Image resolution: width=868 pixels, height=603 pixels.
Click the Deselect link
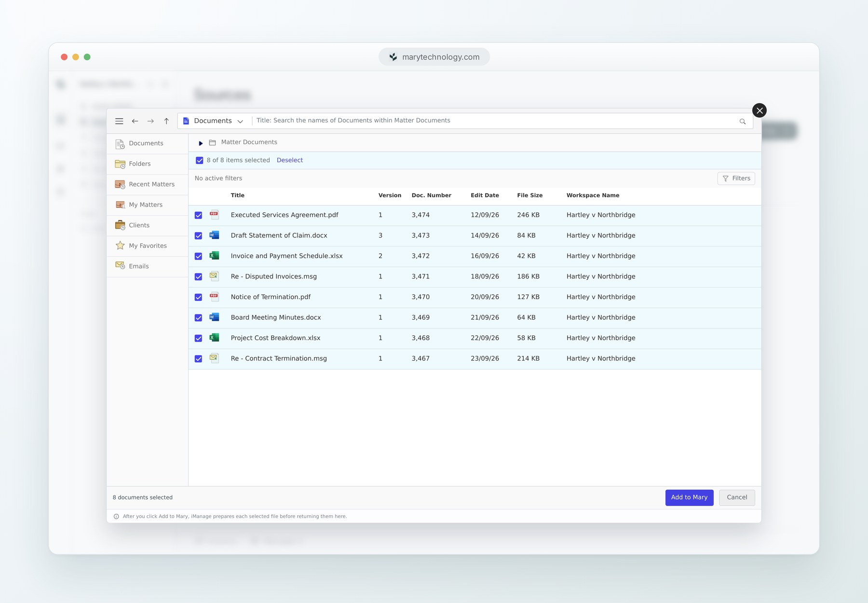tap(290, 160)
